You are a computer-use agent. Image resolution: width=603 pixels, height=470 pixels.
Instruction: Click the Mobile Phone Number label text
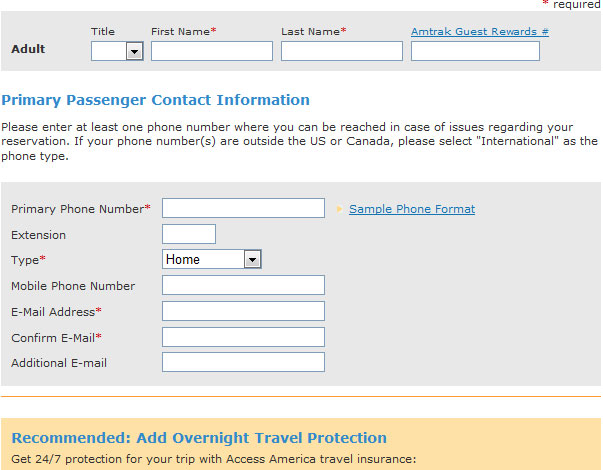pos(73,286)
